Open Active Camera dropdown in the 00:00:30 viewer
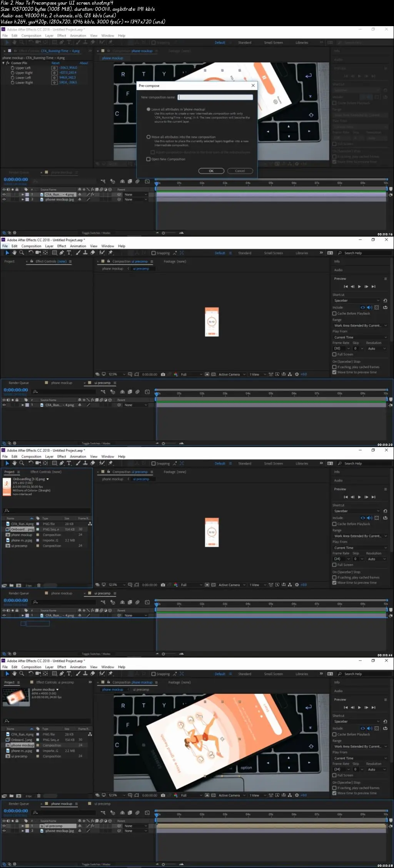Viewport: 394px width, 868px height. pos(232,374)
